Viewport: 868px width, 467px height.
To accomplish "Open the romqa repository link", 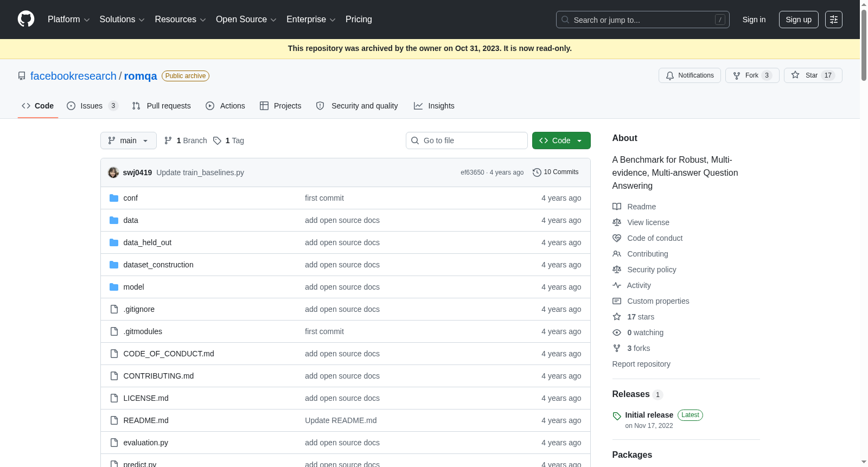I will [141, 76].
